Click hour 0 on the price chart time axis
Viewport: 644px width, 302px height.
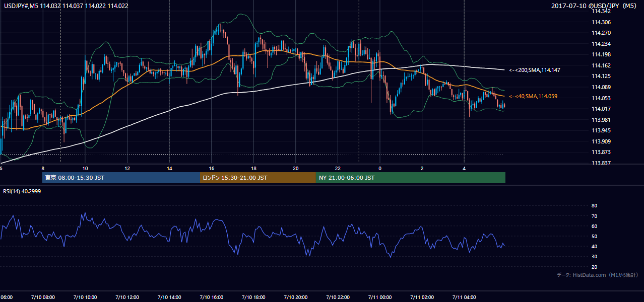380,168
